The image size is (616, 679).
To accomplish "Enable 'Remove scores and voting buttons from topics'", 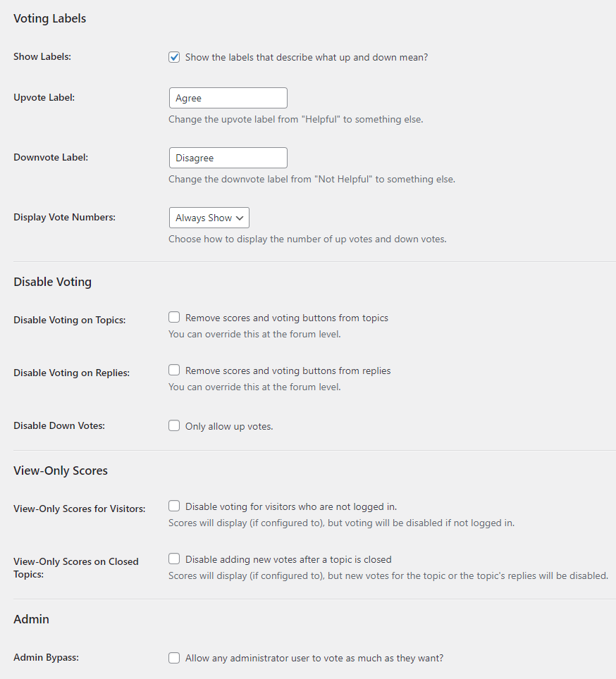I will tap(174, 317).
